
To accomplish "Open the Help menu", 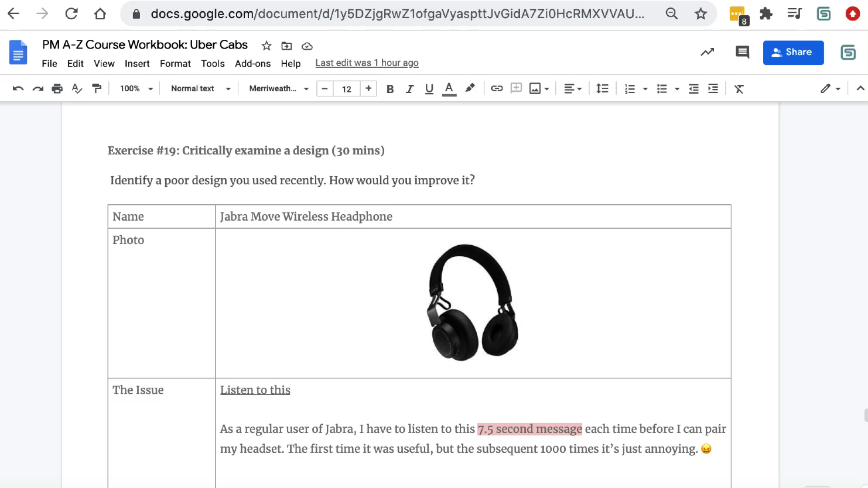I will 291,63.
